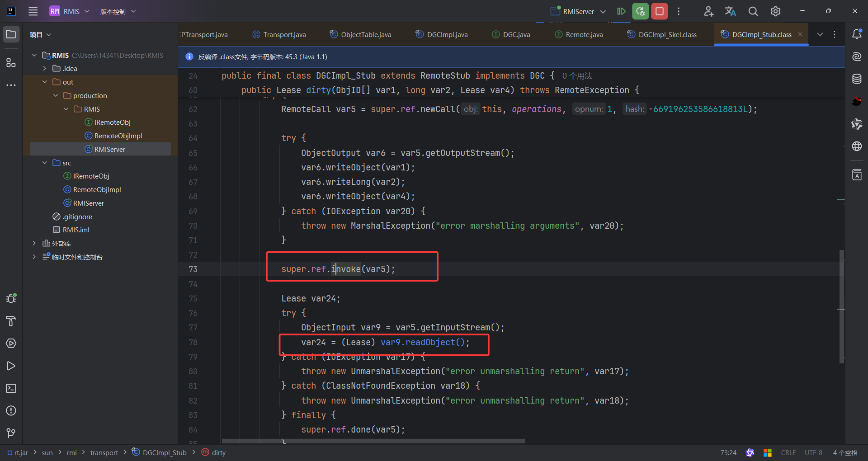Open the Services tool window
This screenshot has width=868, height=461.
tap(11, 343)
